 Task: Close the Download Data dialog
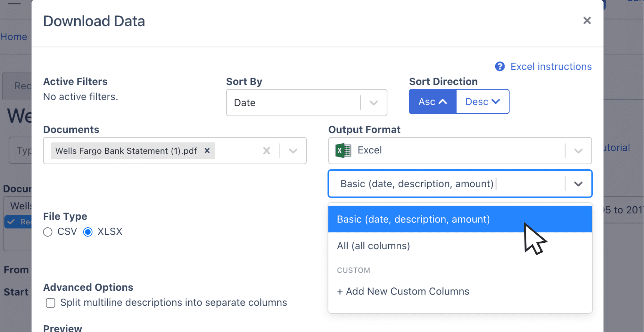coord(587,21)
